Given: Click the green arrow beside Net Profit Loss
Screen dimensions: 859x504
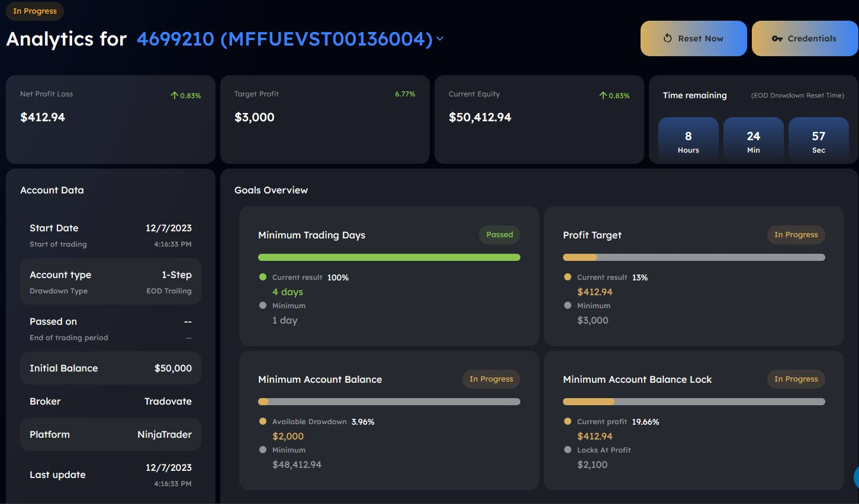Looking at the screenshot, I should click(x=175, y=95).
